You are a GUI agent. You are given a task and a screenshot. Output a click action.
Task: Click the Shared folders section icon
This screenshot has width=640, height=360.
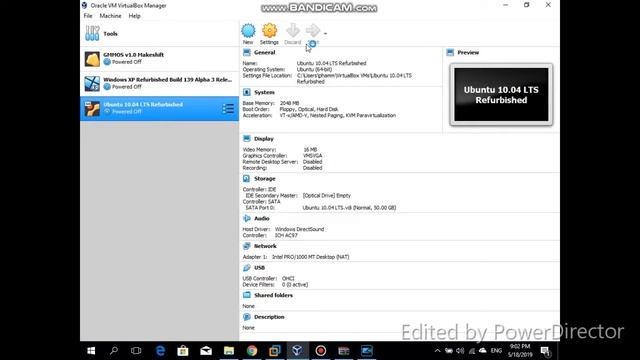click(x=247, y=295)
